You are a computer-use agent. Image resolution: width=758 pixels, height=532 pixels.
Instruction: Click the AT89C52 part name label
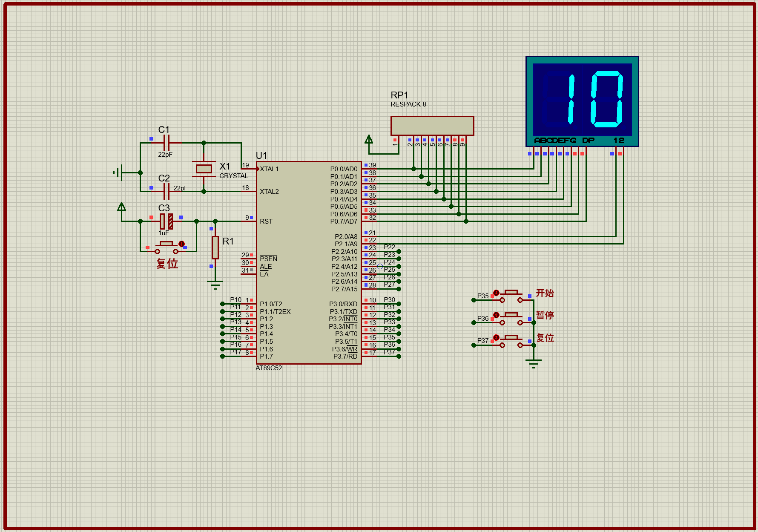tap(269, 368)
